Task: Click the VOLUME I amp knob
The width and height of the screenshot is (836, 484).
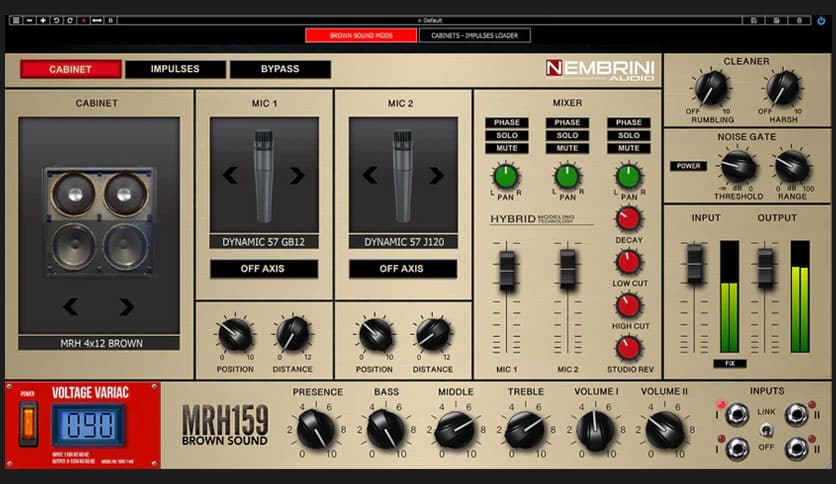Action: (595, 430)
